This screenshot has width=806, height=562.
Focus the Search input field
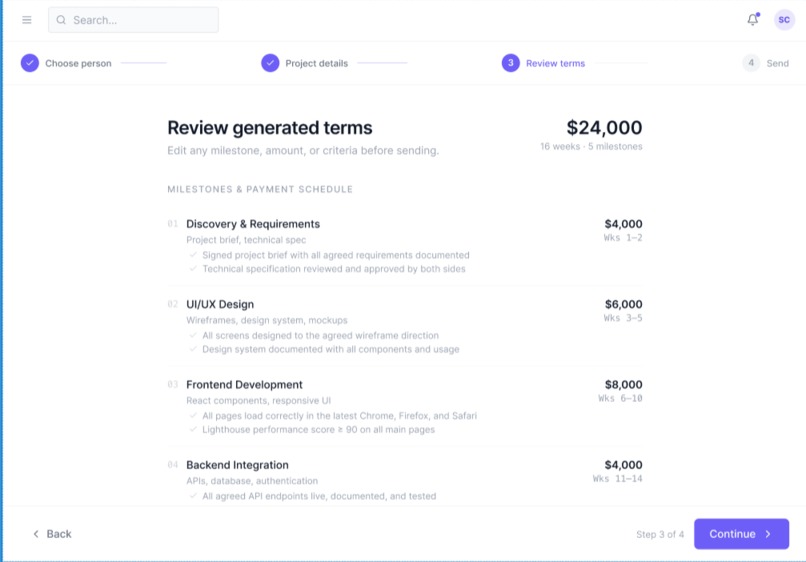133,20
